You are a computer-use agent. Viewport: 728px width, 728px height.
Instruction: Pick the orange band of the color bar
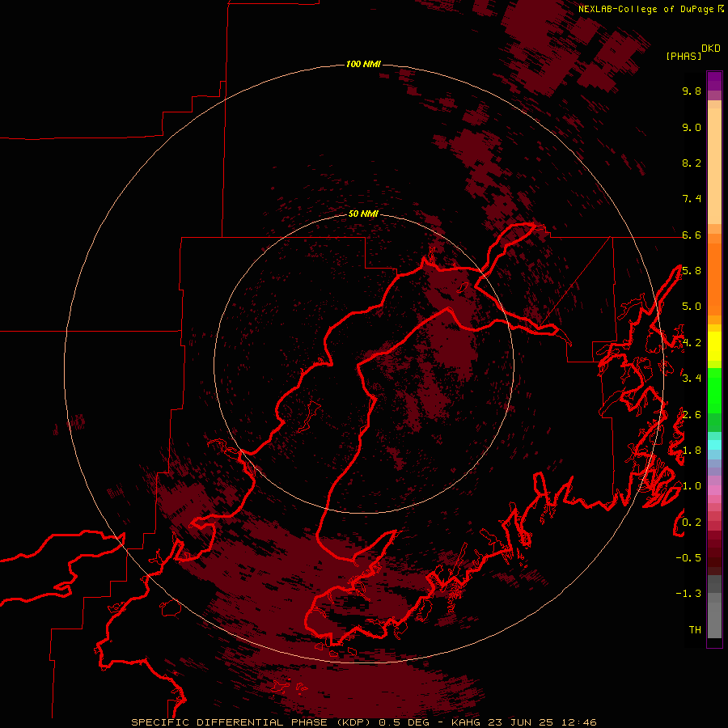coord(714,279)
